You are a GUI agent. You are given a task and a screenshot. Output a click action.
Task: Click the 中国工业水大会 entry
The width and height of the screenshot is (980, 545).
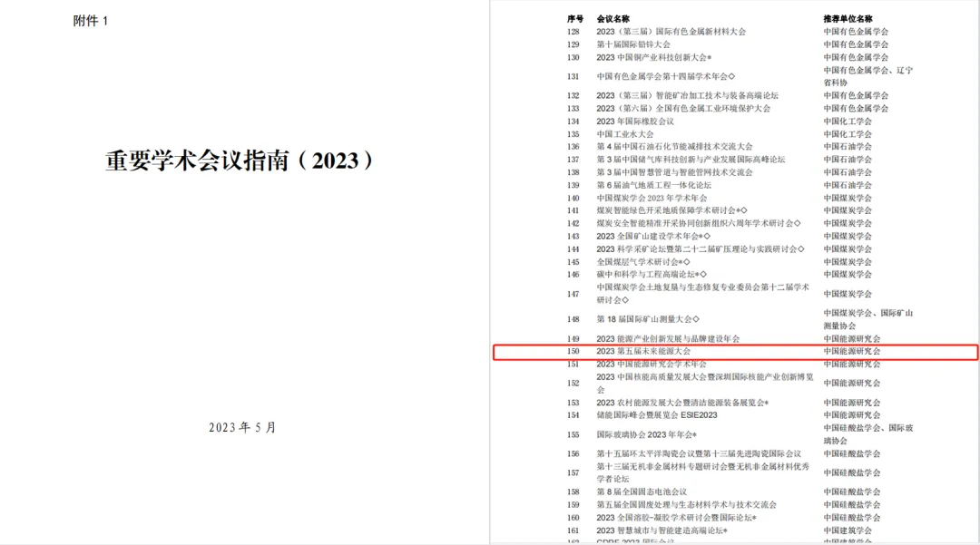[624, 134]
